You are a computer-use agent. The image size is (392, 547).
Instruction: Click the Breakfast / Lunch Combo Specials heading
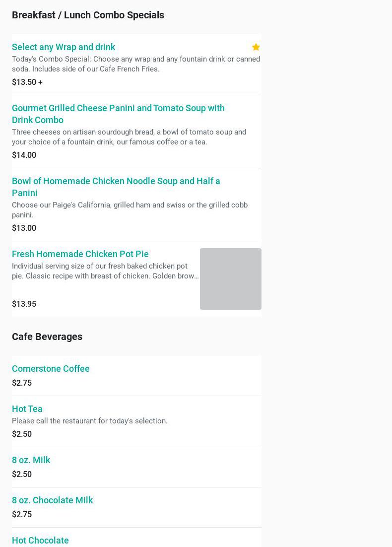tap(88, 15)
